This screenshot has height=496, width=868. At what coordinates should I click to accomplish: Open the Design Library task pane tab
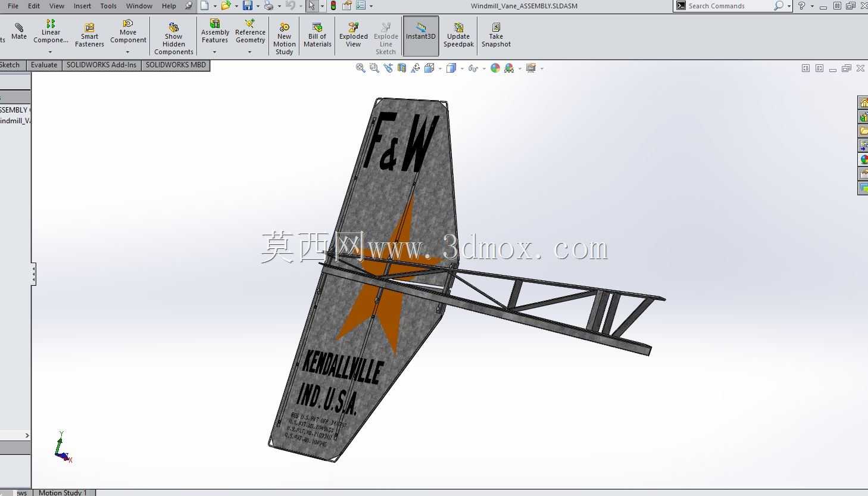point(863,117)
